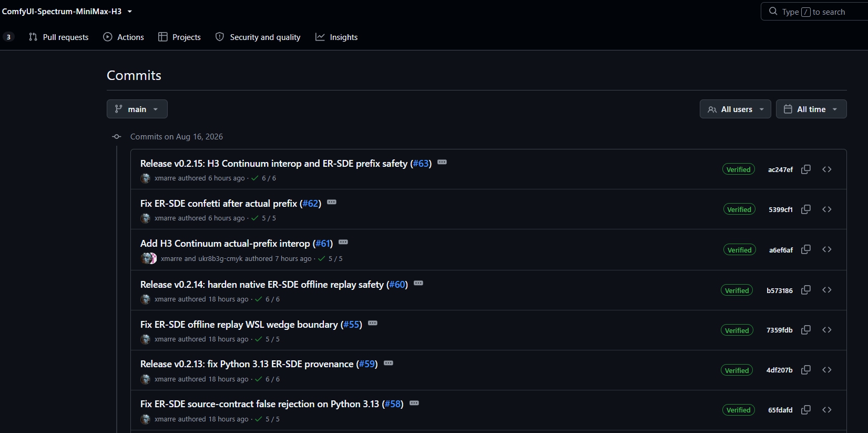Click Verified badge on commit b573186

737,290
